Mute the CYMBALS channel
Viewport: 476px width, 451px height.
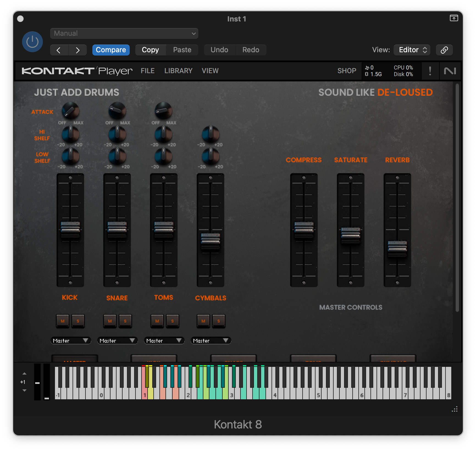tap(203, 321)
